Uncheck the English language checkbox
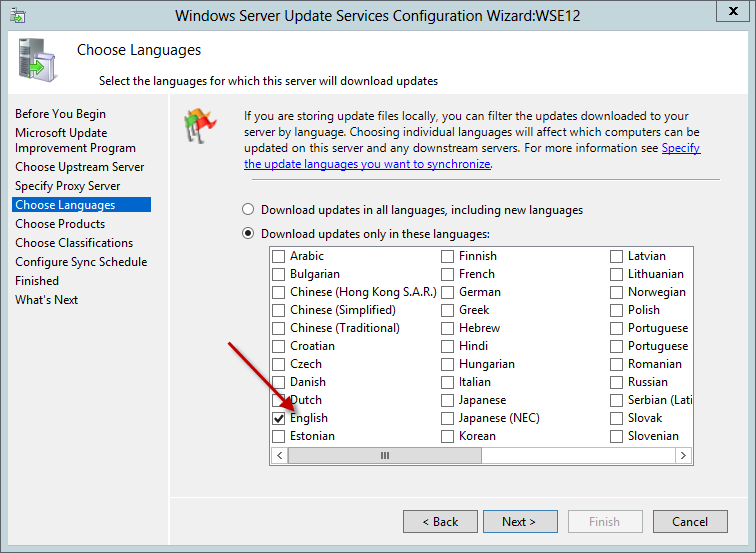The height and width of the screenshot is (553, 756). pyautogui.click(x=279, y=418)
